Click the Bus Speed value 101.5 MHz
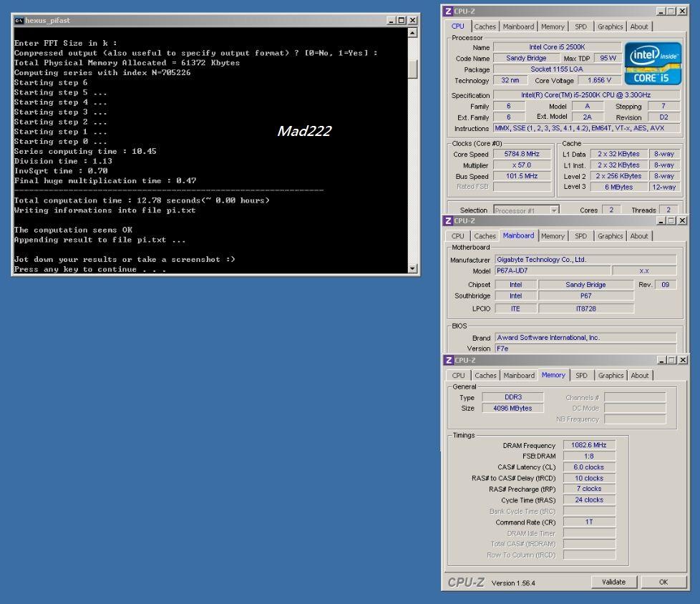Screen dimensions: 700x604 tap(522, 176)
